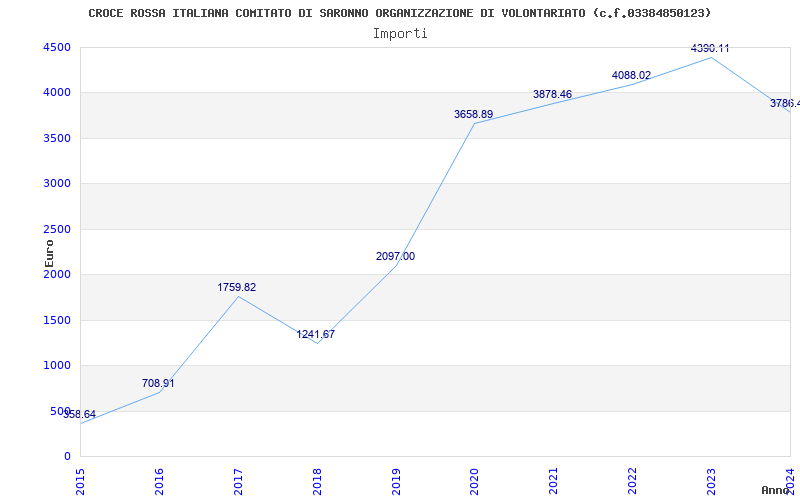Image resolution: width=800 pixels, height=500 pixels.
Task: Click the 358.64 data label for 2015
Action: click(x=80, y=414)
